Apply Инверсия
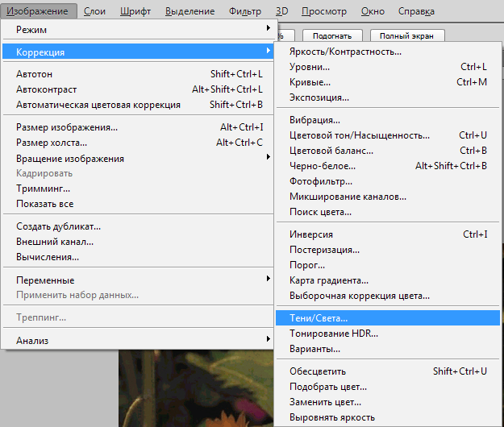504x427 pixels. [388, 234]
